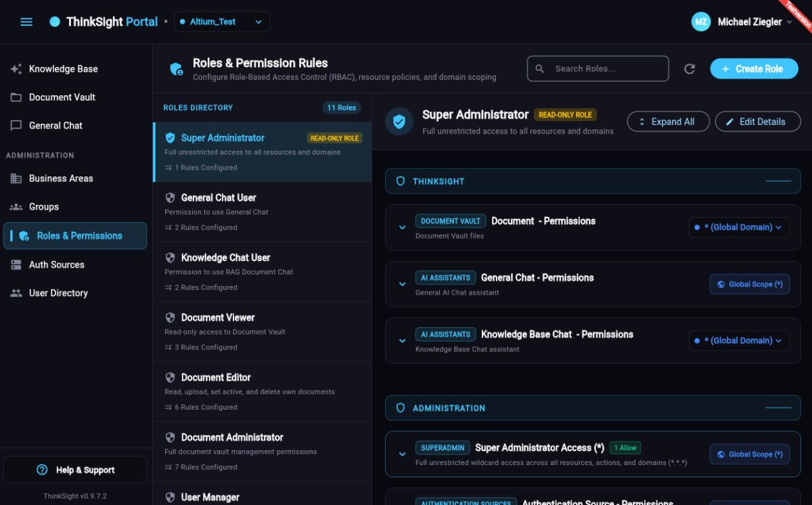Focus the Search Roles input field

tap(598, 69)
